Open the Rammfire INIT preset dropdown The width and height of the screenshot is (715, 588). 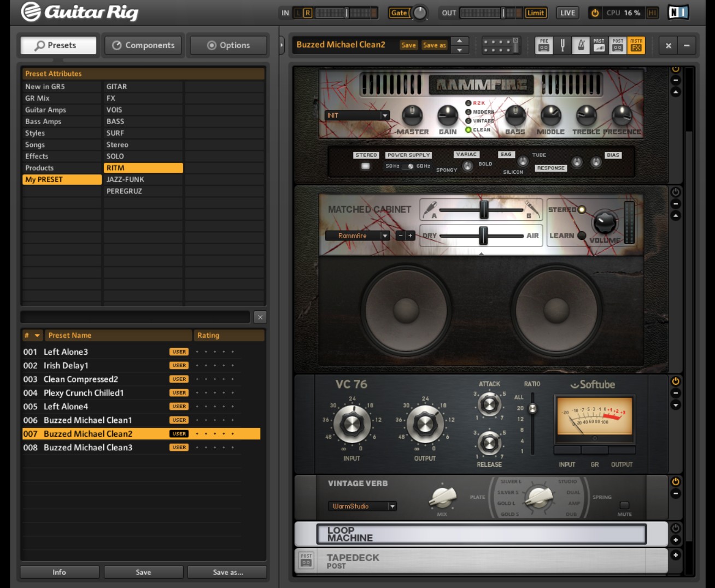[385, 115]
